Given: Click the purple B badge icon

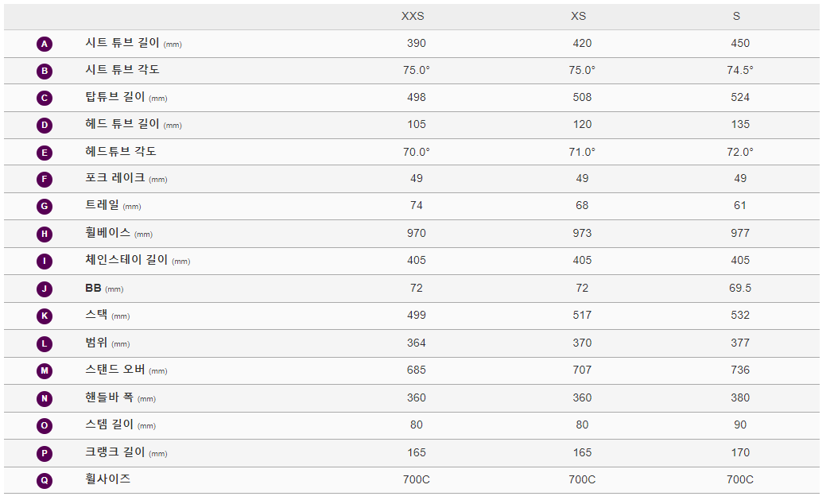Looking at the screenshot, I should click(45, 71).
